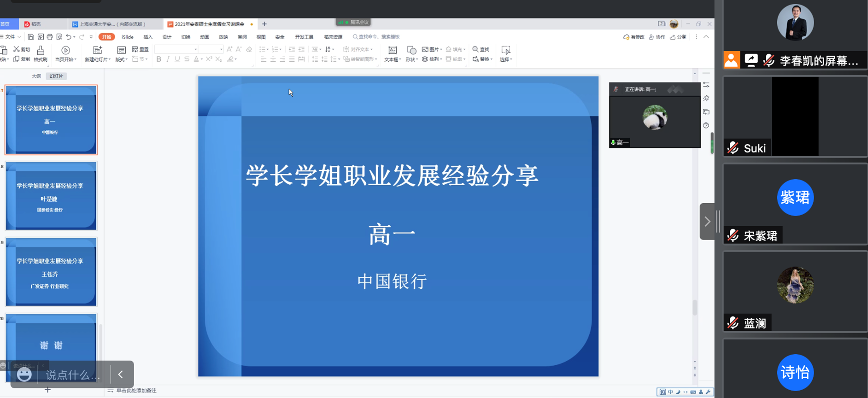Image resolution: width=868 pixels, height=398 pixels.
Task: Select the 叶楚婕 slide thumbnail
Action: tap(51, 196)
